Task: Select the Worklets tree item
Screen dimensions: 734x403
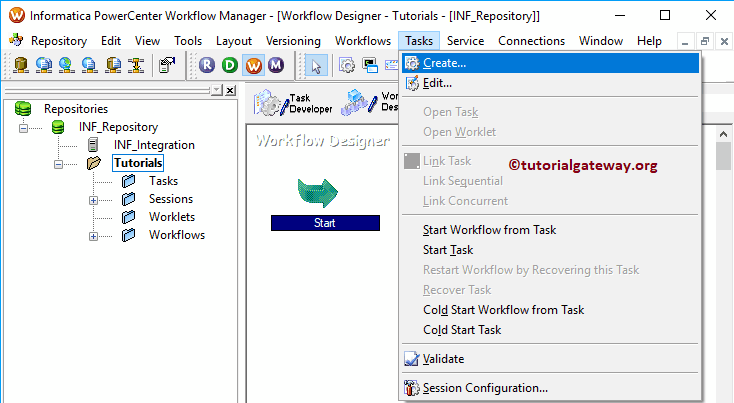Action: coord(172,217)
